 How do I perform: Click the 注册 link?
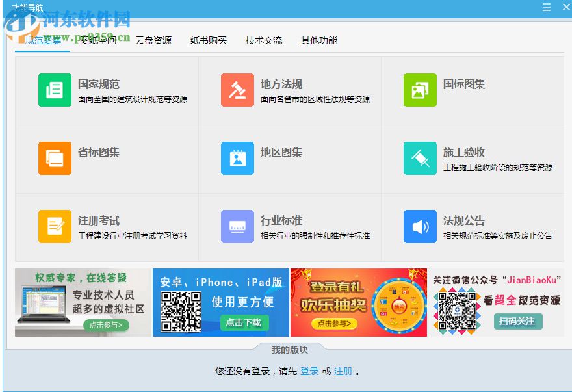343,371
